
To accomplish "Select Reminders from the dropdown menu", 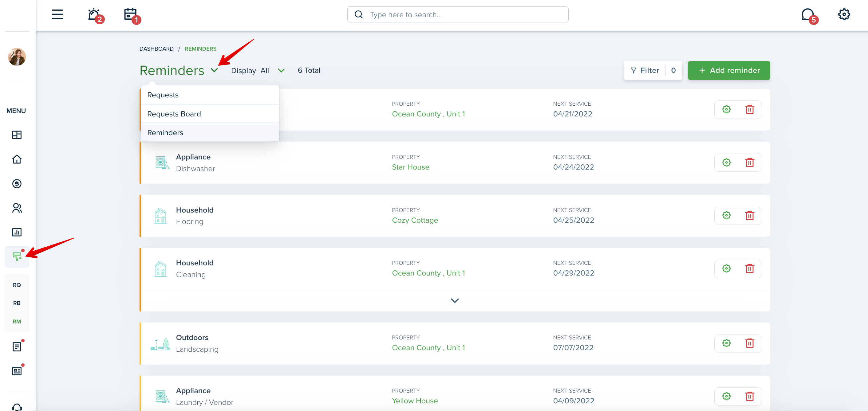I will click(210, 132).
